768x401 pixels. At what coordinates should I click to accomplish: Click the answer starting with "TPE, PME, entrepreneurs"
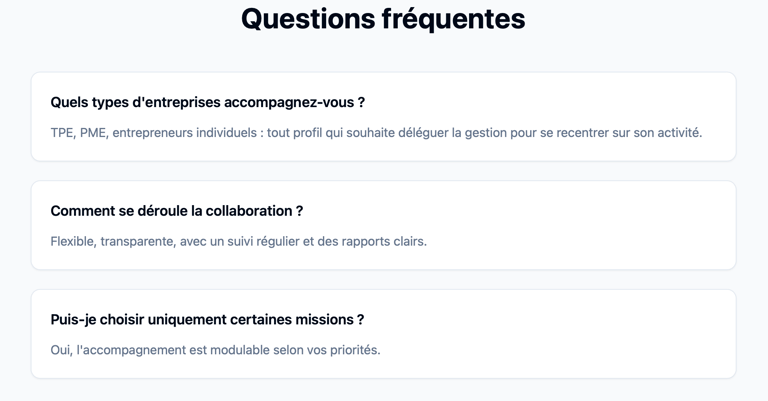[x=376, y=132]
